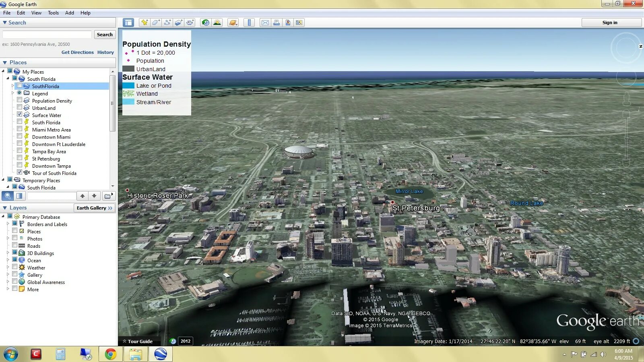Record a tour with the camera icon
The image size is (644, 362).
[x=190, y=23]
